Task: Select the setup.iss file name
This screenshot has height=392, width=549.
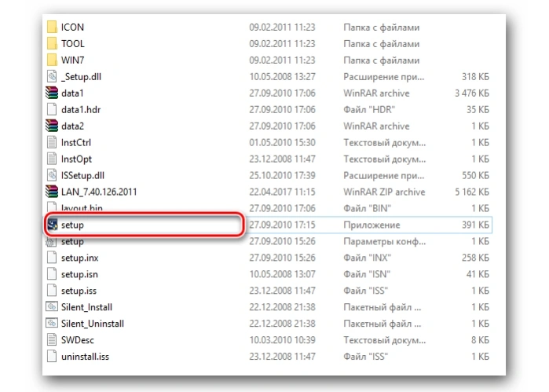Action: [x=79, y=291]
